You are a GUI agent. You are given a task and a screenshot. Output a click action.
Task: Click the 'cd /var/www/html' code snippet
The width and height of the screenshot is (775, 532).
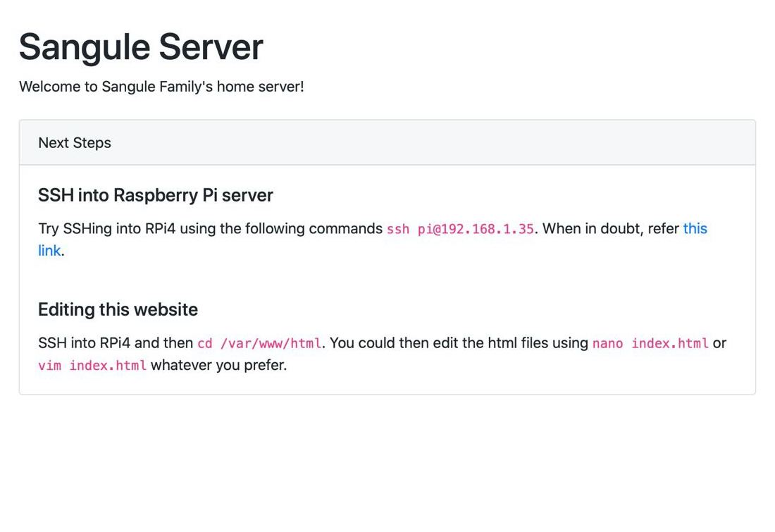pyautogui.click(x=259, y=344)
